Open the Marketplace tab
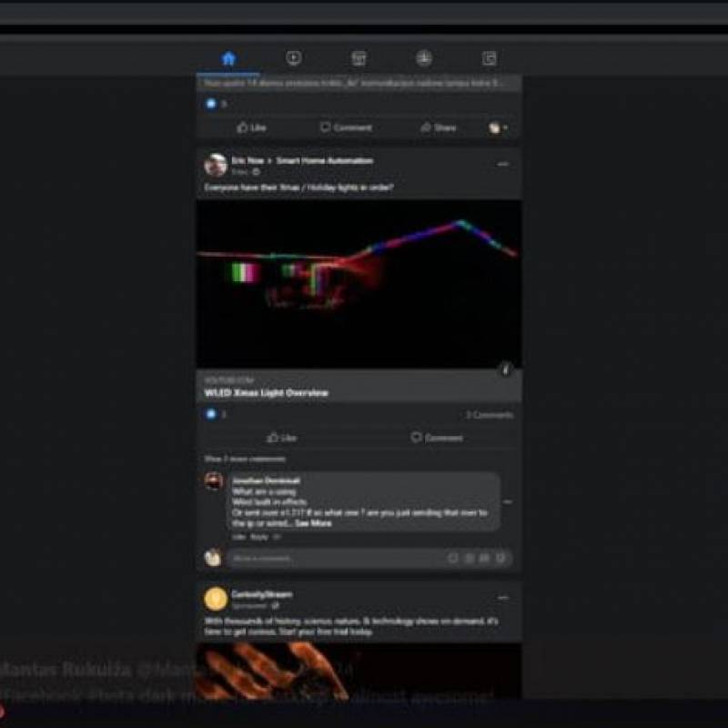This screenshot has height=728, width=728. click(359, 58)
